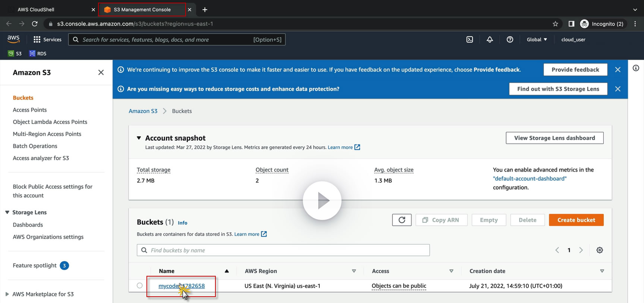
Task: Click Provide feedback button
Action: (575, 70)
